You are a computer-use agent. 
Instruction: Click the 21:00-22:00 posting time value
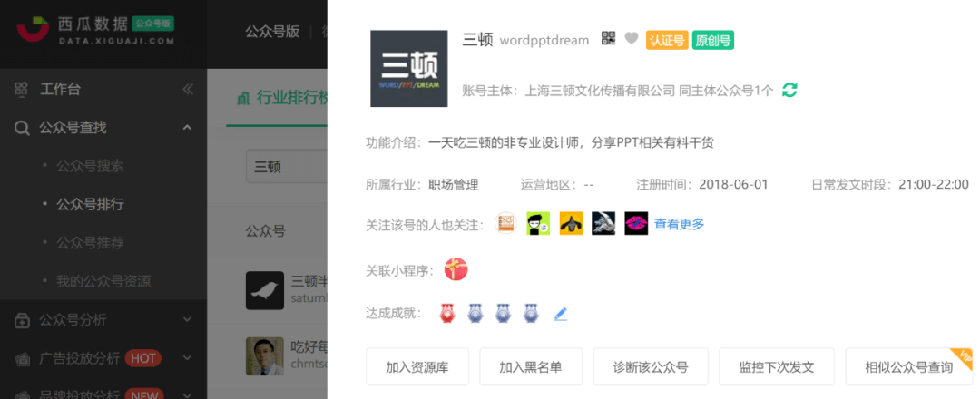tap(934, 185)
